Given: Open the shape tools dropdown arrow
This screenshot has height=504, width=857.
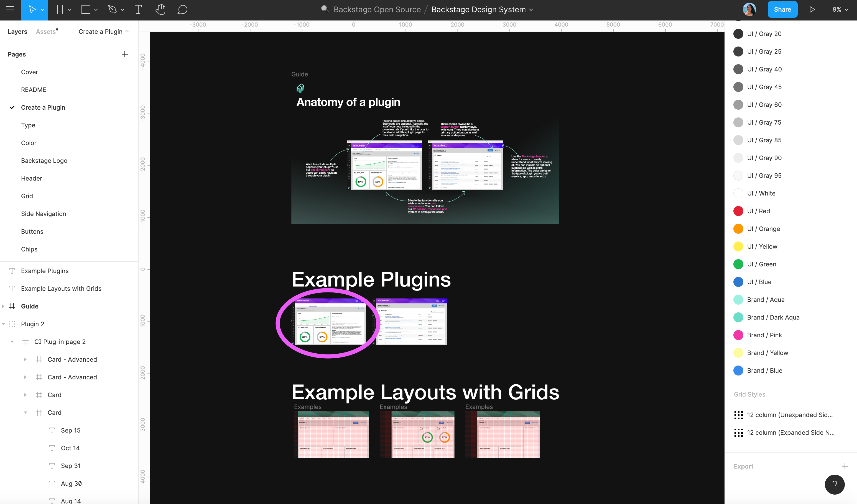Looking at the screenshot, I should coord(96,10).
